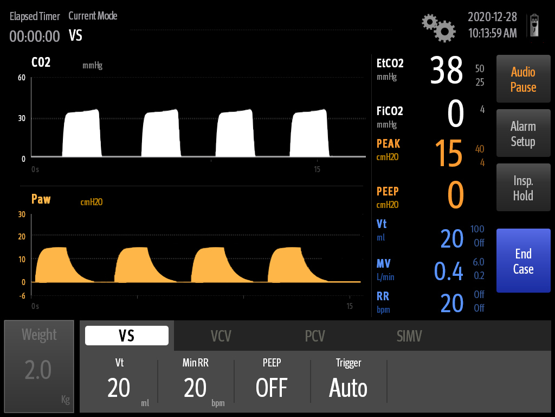Switch to the SIMV mode tab
Viewport: 555px width, 417px height.
409,336
